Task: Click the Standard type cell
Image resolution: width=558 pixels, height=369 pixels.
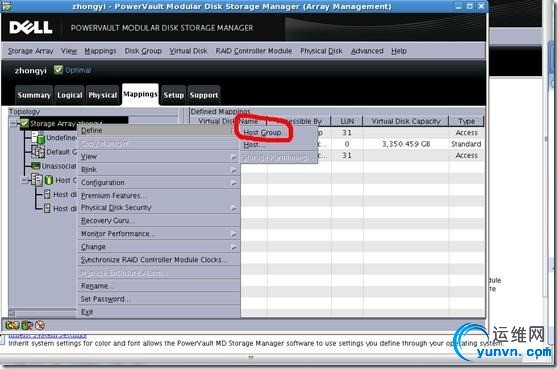Action: (466, 144)
